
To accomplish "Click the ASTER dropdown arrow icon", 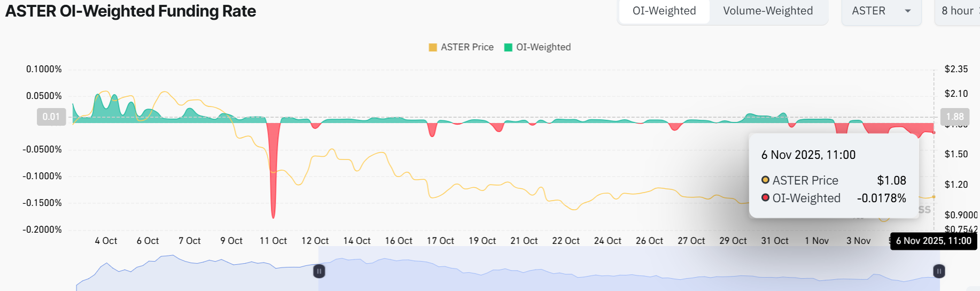I will [907, 11].
